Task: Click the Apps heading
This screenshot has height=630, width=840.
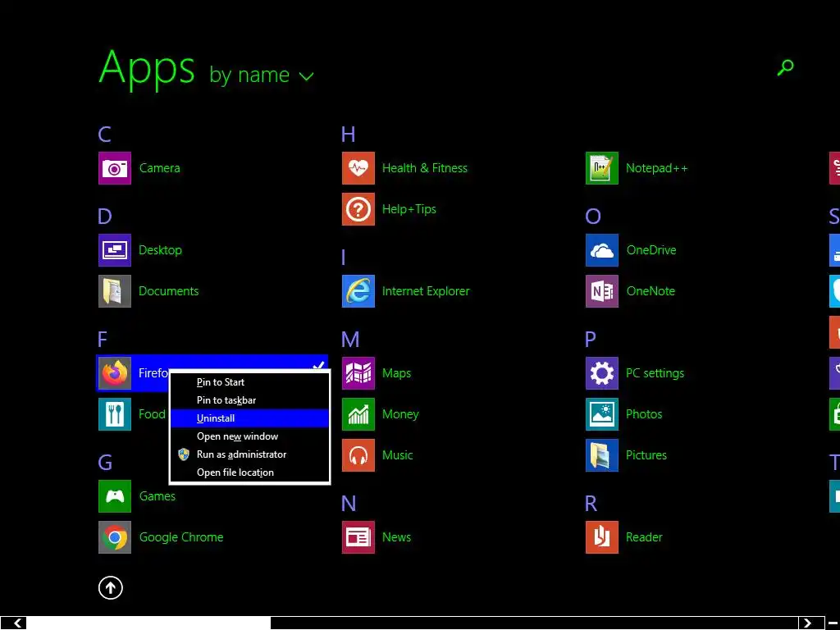Action: pyautogui.click(x=147, y=69)
